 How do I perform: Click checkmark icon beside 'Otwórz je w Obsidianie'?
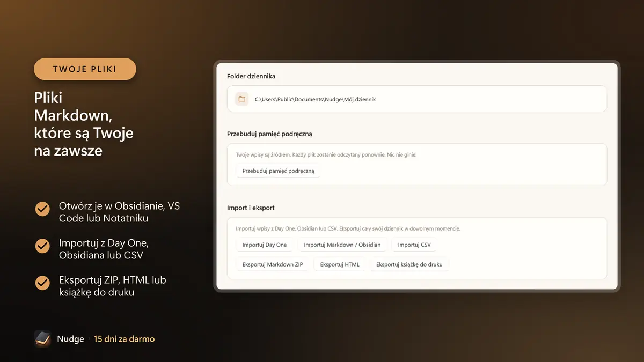tap(42, 209)
